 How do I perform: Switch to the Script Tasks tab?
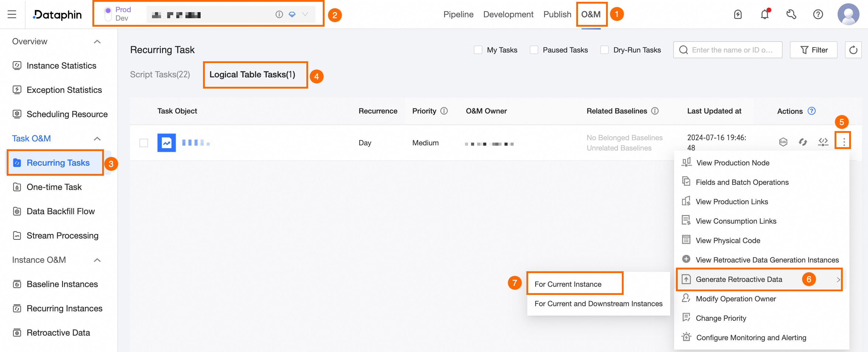pyautogui.click(x=160, y=75)
